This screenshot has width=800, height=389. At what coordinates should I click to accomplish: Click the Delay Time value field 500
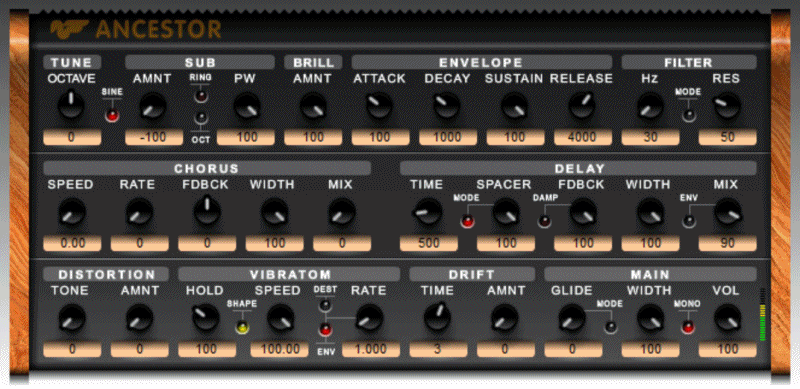[429, 244]
